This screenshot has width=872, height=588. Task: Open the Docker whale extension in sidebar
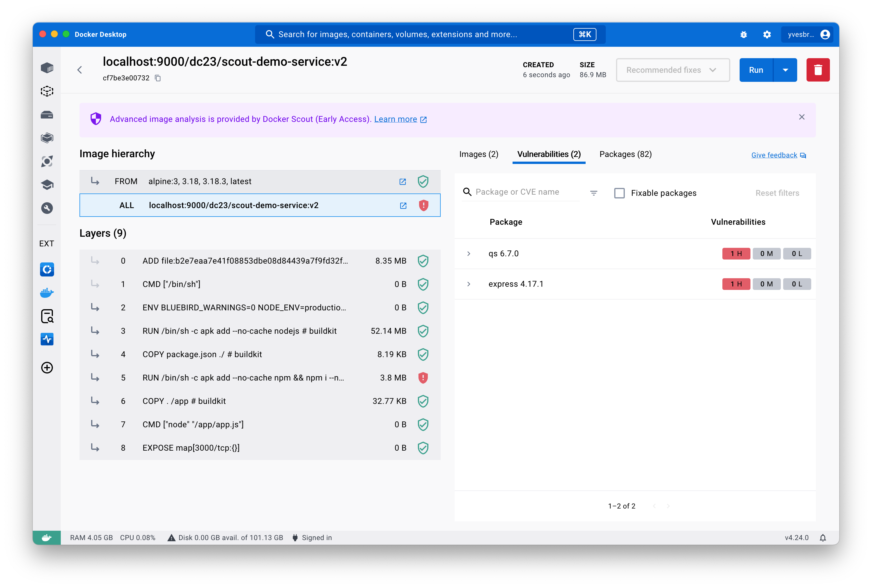click(47, 293)
